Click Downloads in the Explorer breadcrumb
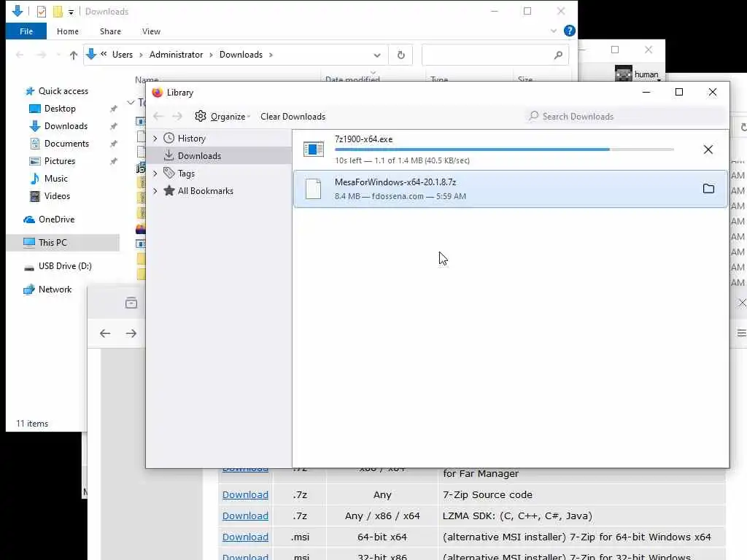747x560 pixels. point(241,54)
